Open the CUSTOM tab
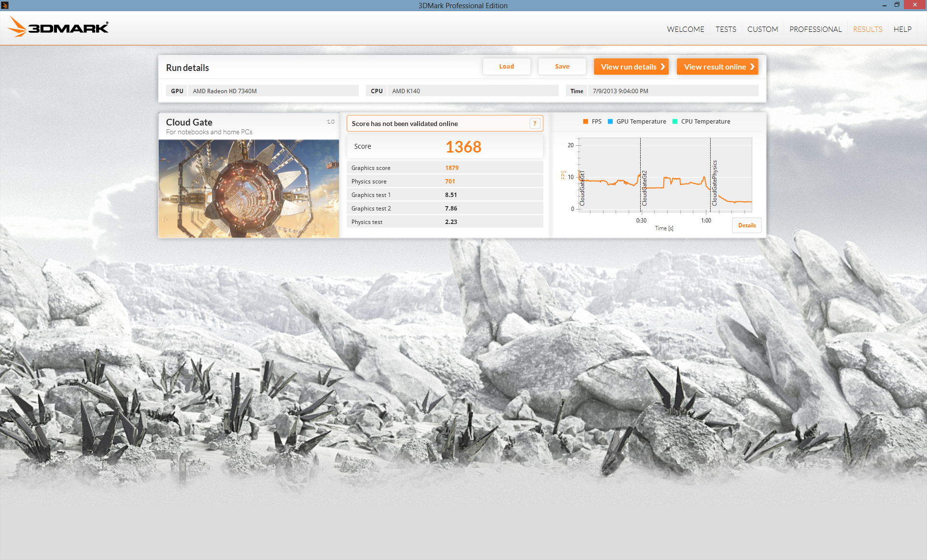Screen dimensions: 927x560 pos(762,29)
